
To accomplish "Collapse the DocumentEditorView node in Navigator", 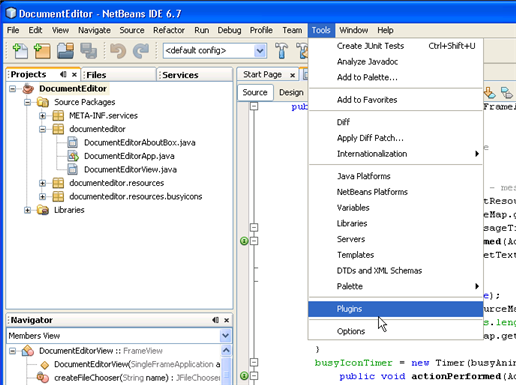I will (x=13, y=351).
